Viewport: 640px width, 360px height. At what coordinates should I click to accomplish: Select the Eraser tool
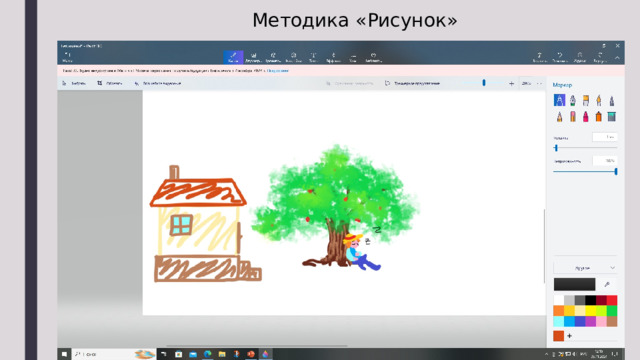point(573,117)
